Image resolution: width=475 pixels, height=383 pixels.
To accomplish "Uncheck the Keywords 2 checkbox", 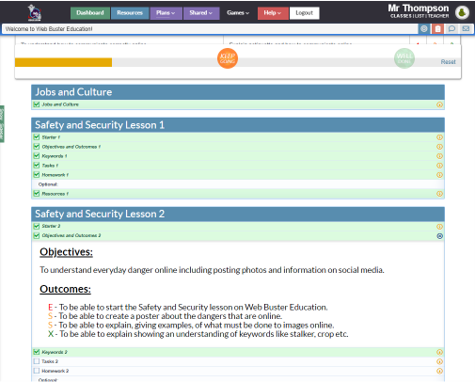I will click(37, 352).
